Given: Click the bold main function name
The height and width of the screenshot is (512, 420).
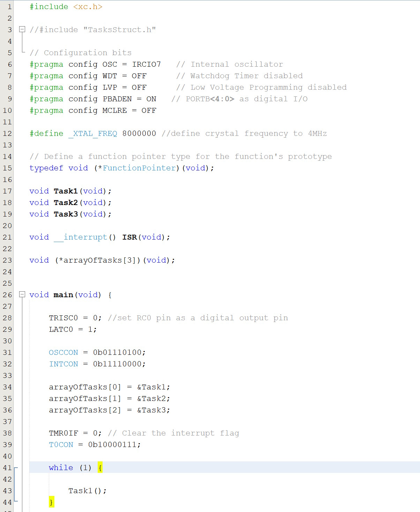Looking at the screenshot, I should pos(63,295).
